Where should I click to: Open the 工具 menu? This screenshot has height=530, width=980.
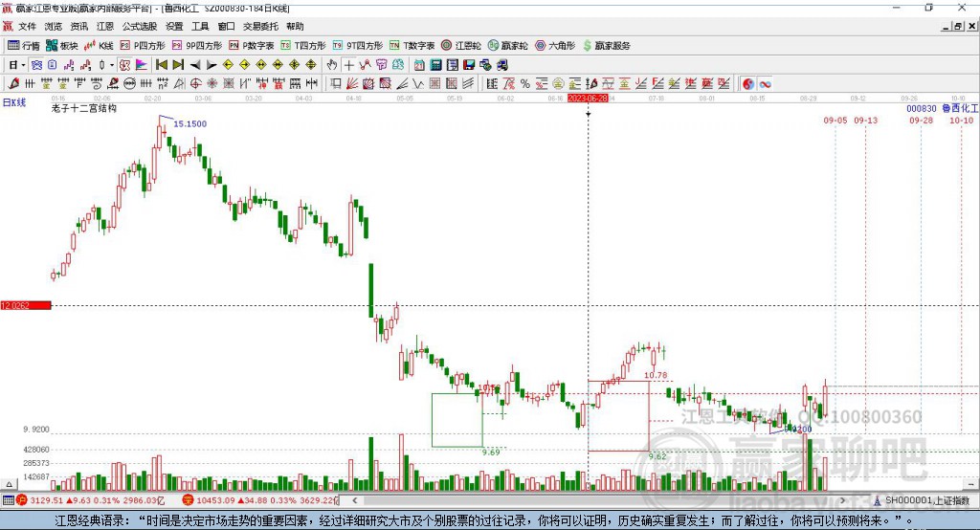point(200,26)
